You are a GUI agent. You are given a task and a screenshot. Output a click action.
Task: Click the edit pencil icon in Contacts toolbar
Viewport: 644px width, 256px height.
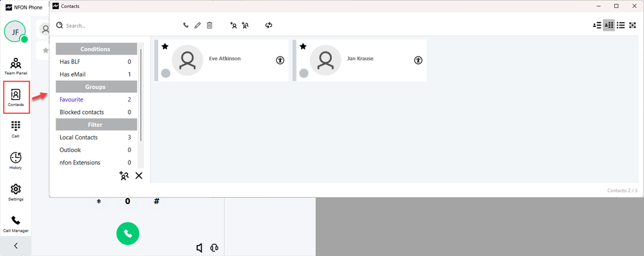[x=198, y=26]
